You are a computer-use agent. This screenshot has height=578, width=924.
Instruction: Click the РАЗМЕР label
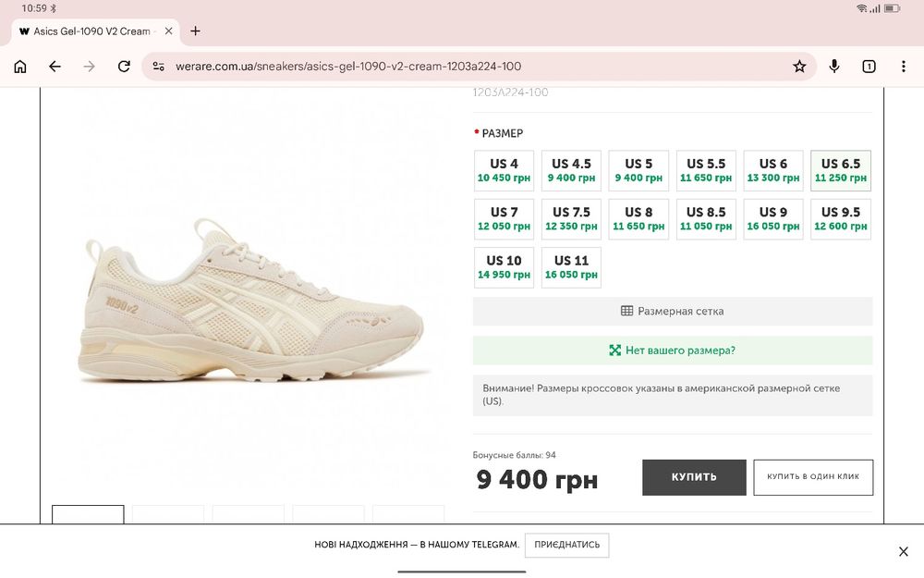502,133
